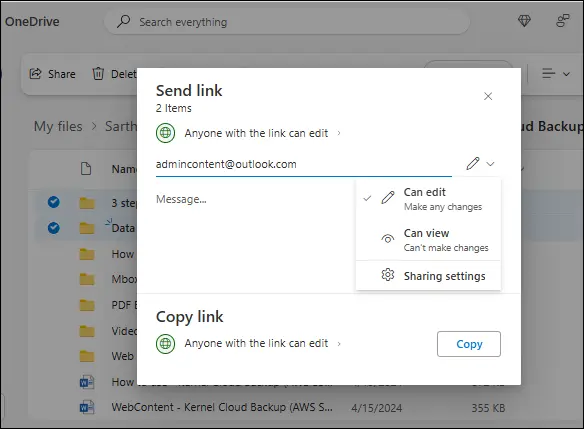This screenshot has height=429, width=584.
Task: Click the 'How' folder icon
Action: click(x=87, y=254)
